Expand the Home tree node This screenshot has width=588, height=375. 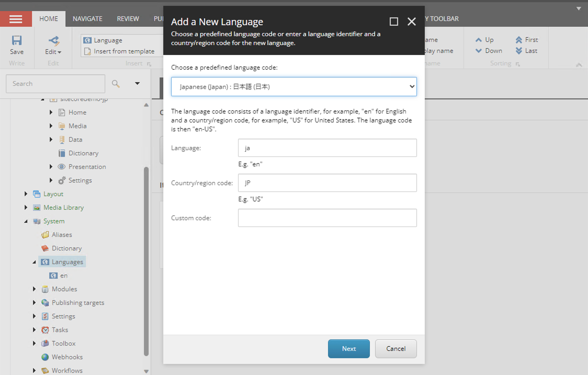click(51, 112)
